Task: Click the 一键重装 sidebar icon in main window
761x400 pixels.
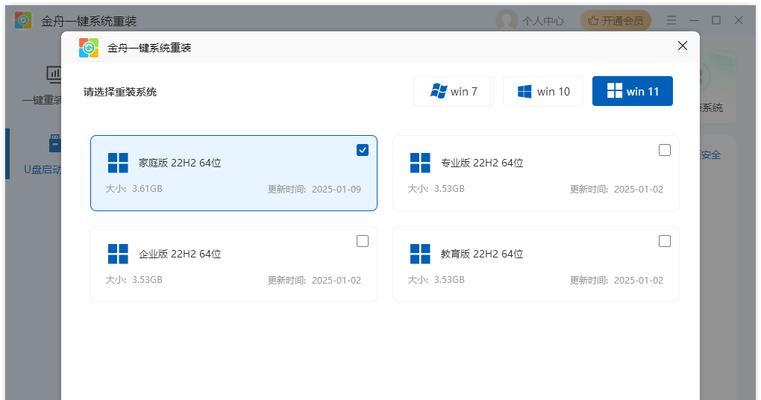Action: pos(54,74)
